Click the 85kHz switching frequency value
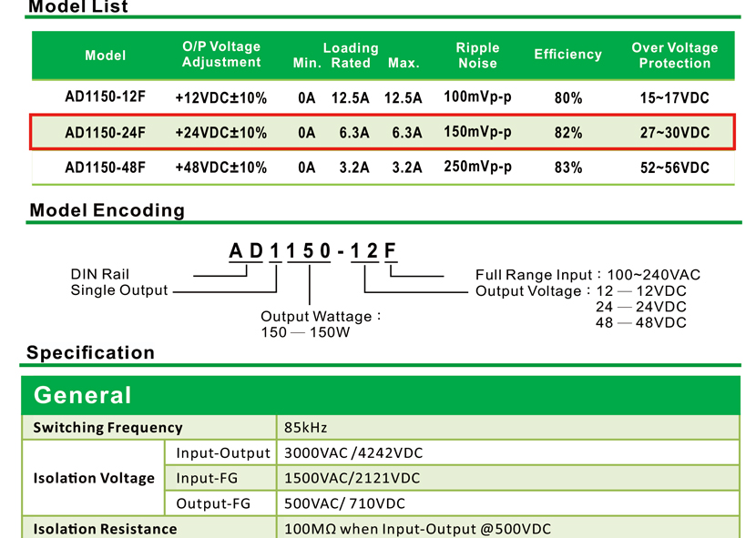The height and width of the screenshot is (538, 756). [x=306, y=428]
